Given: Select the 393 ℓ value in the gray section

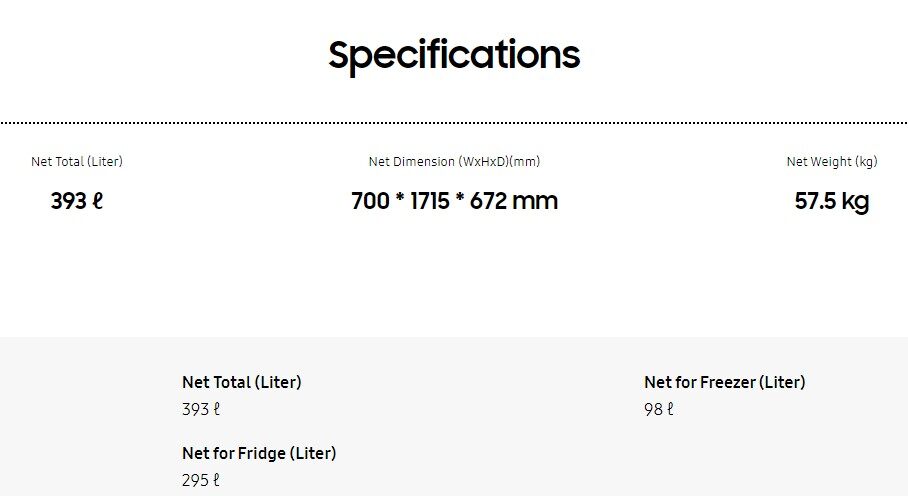Looking at the screenshot, I should click(201, 409).
